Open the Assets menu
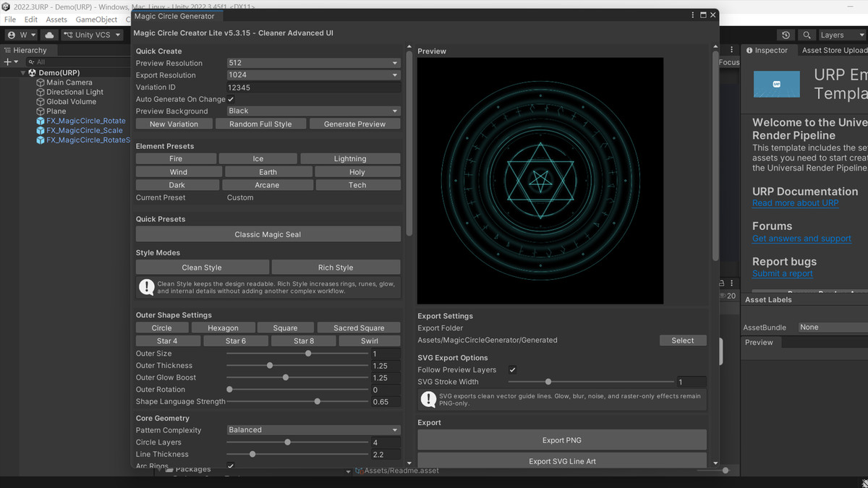This screenshot has height=488, width=868. pyautogui.click(x=56, y=20)
